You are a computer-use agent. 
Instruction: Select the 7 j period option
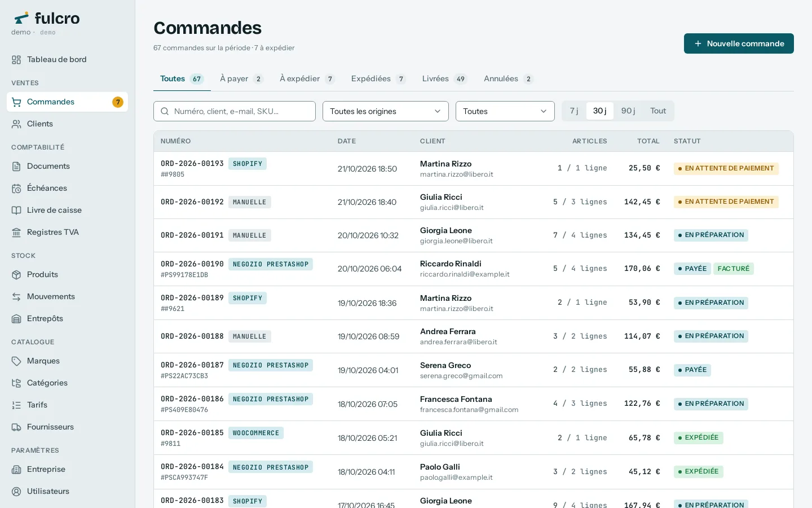[x=574, y=111]
